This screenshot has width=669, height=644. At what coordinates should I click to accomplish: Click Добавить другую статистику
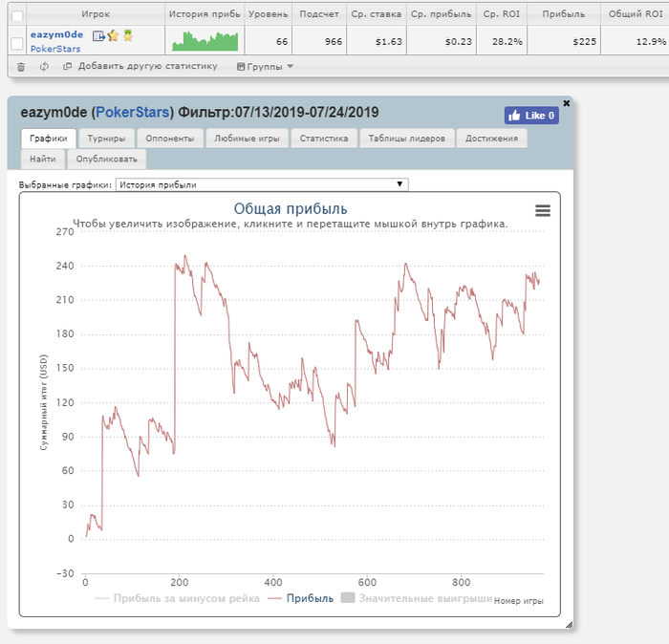(147, 66)
